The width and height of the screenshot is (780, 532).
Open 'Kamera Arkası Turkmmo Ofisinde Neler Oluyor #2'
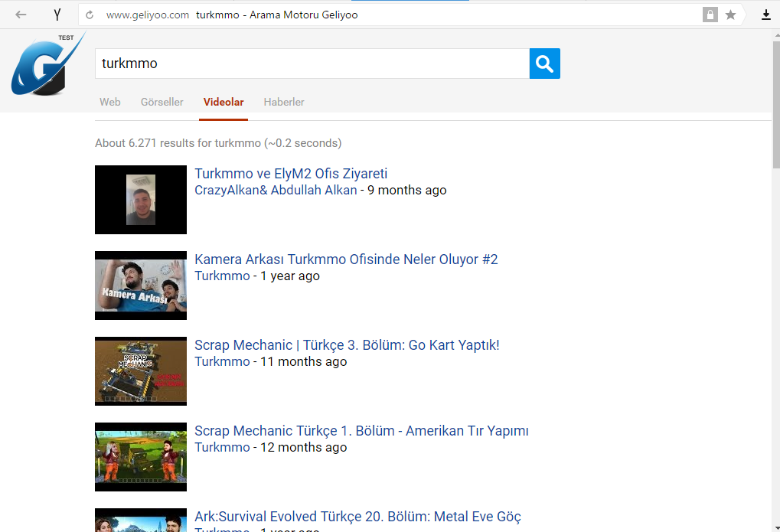(x=346, y=259)
